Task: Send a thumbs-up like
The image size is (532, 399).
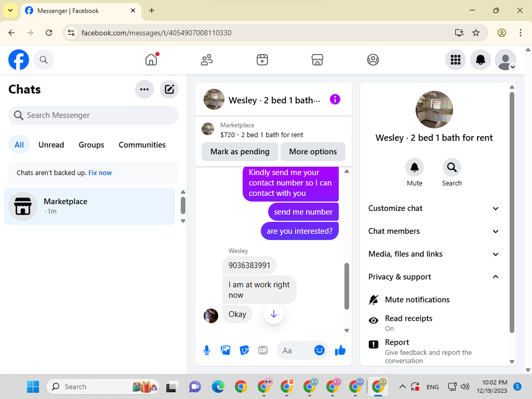Action: pyautogui.click(x=340, y=350)
